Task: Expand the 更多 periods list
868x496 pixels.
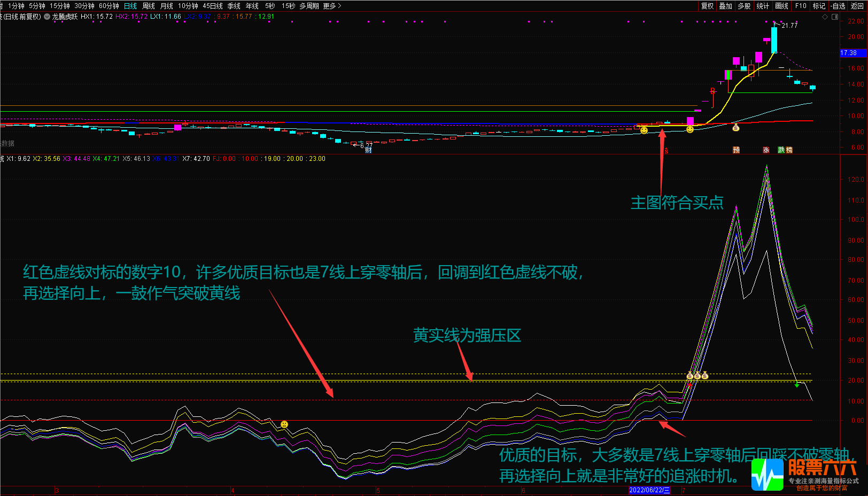Action: pos(328,5)
